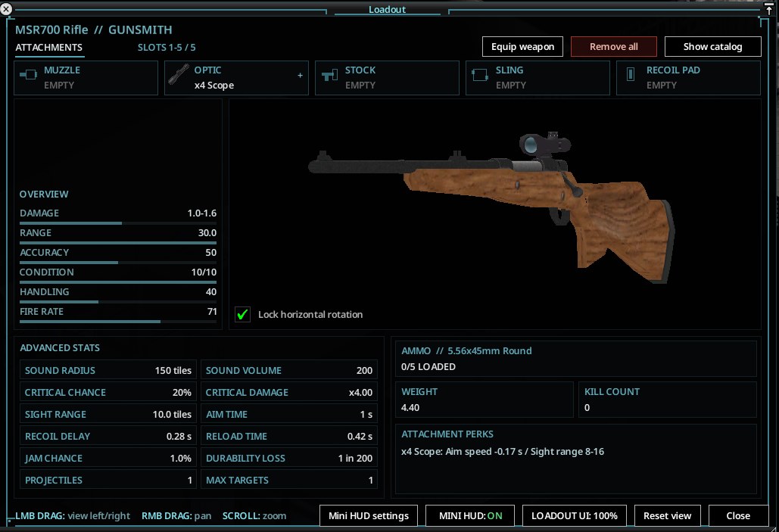Screen dimensions: 779x532
Task: Click the red Remove all button
Action: click(613, 47)
